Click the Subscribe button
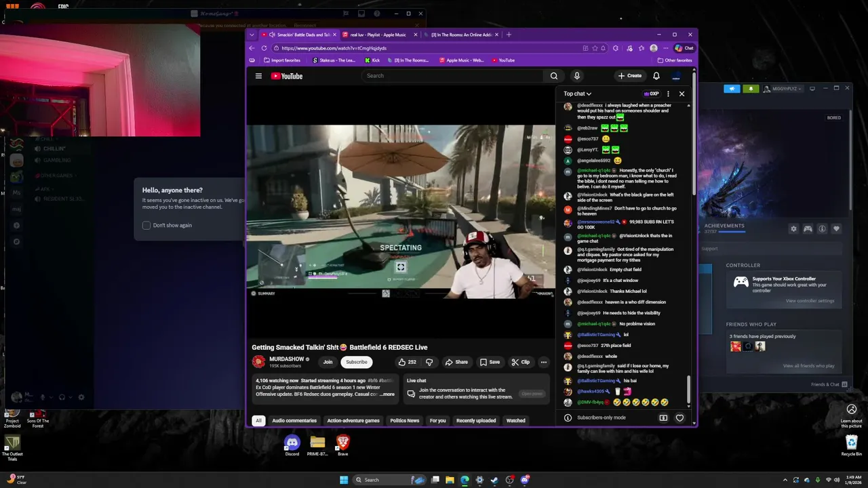This screenshot has height=488, width=868. 357,362
